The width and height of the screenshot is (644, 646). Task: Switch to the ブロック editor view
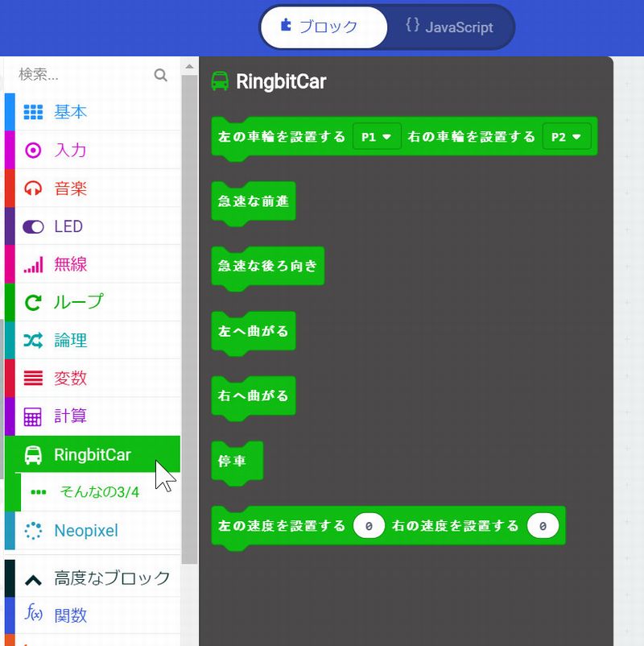321,27
